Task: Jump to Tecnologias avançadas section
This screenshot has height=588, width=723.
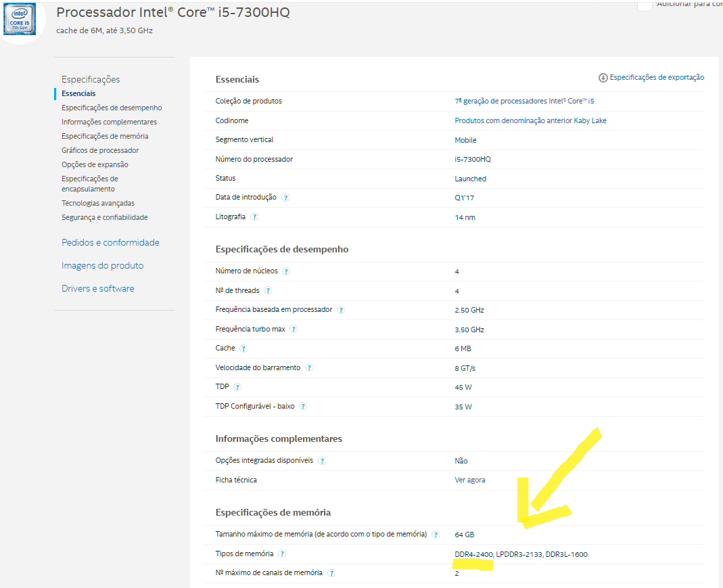Action: pos(98,204)
